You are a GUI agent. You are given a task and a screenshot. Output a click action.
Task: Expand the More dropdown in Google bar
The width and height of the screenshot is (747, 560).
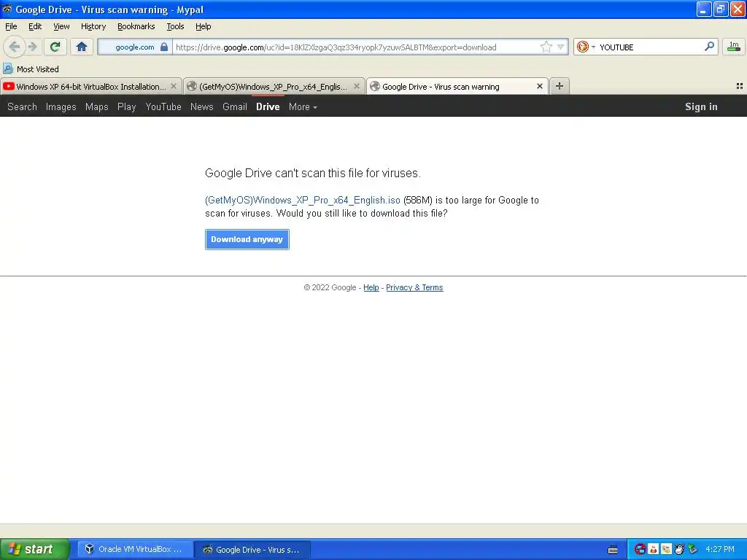point(303,106)
